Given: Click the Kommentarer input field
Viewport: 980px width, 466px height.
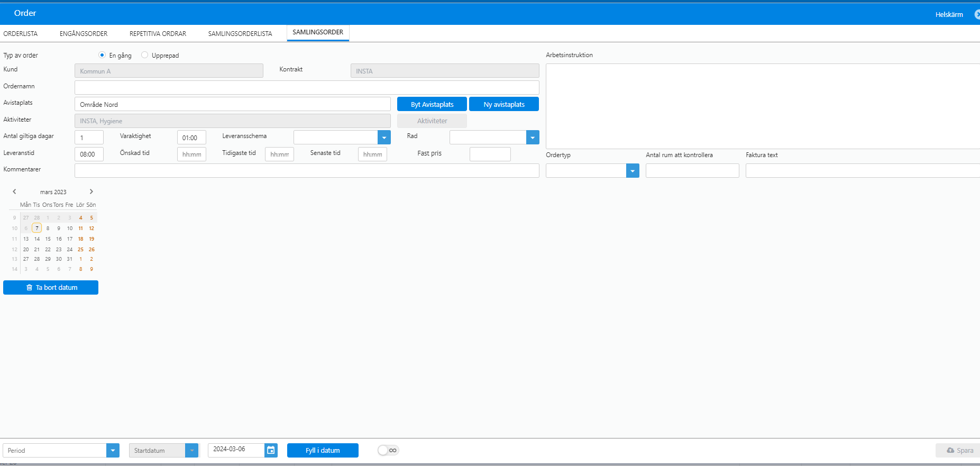Looking at the screenshot, I should pyautogui.click(x=307, y=170).
